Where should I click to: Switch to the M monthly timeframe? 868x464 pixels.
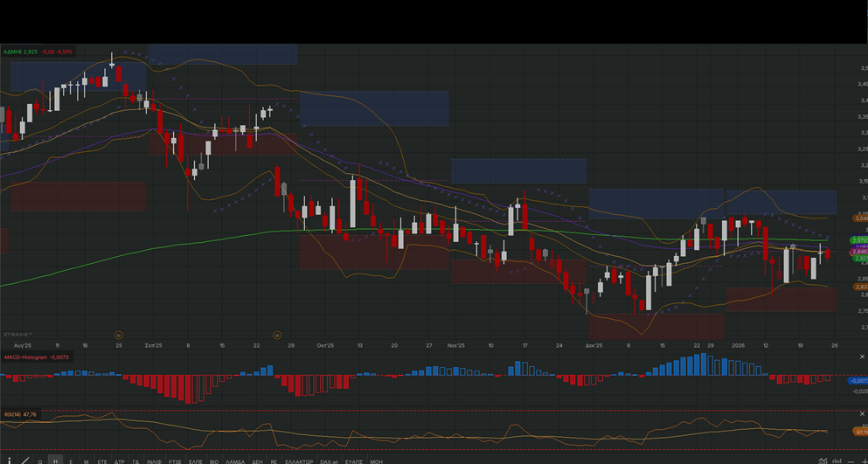click(86, 461)
